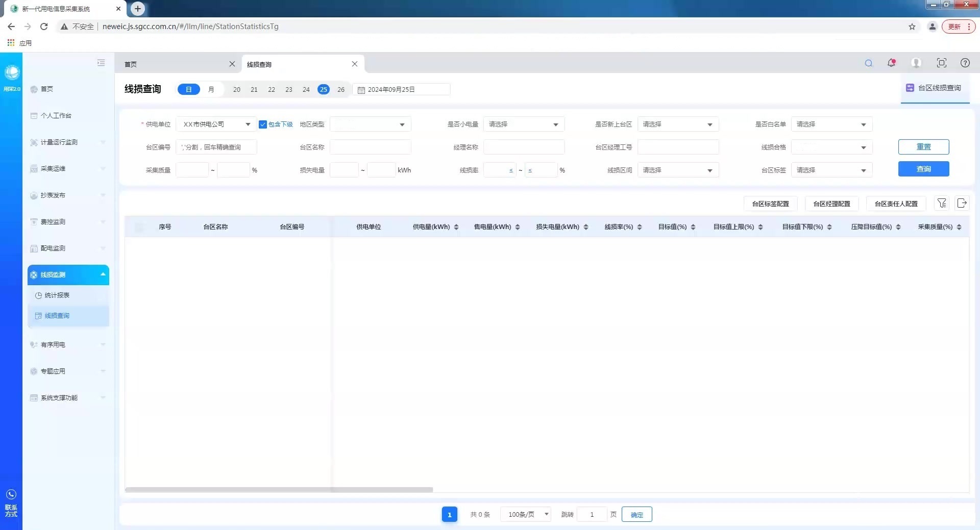Viewport: 980px width, 530px height.
Task: Uncheck the 包含下级 checkbox
Action: 263,124
